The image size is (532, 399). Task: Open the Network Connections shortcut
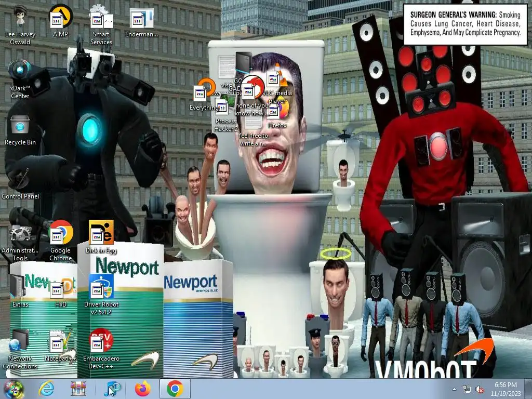click(x=20, y=349)
